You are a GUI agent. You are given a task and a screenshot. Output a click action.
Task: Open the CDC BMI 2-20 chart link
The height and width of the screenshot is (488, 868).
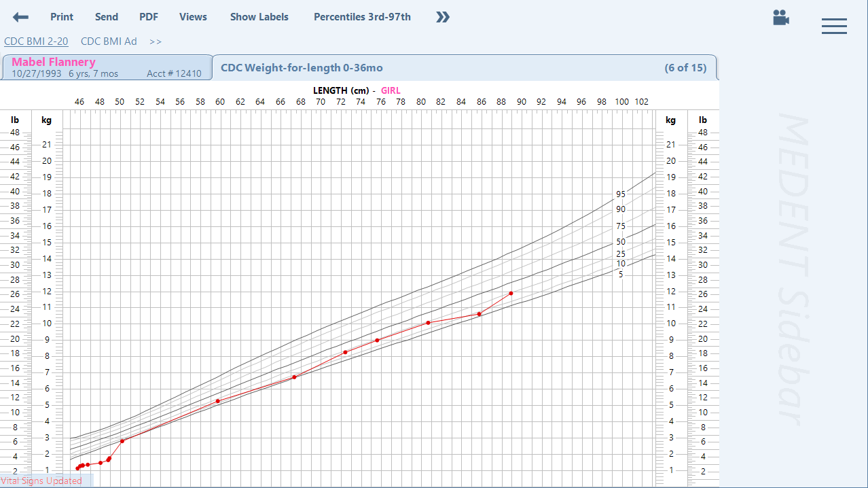click(36, 41)
